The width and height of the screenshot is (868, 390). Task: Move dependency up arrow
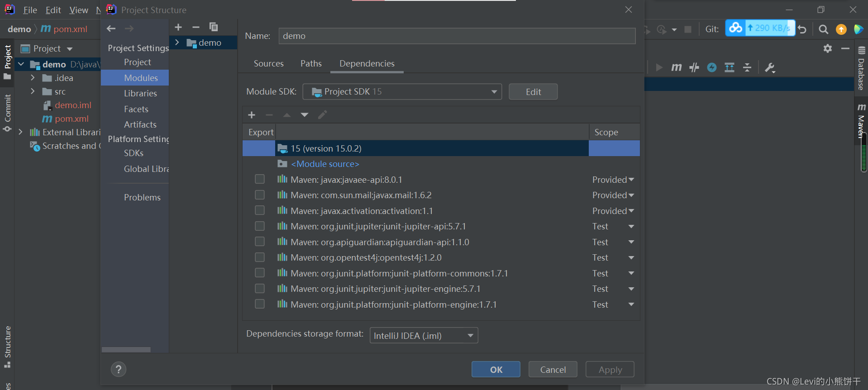pyautogui.click(x=287, y=115)
